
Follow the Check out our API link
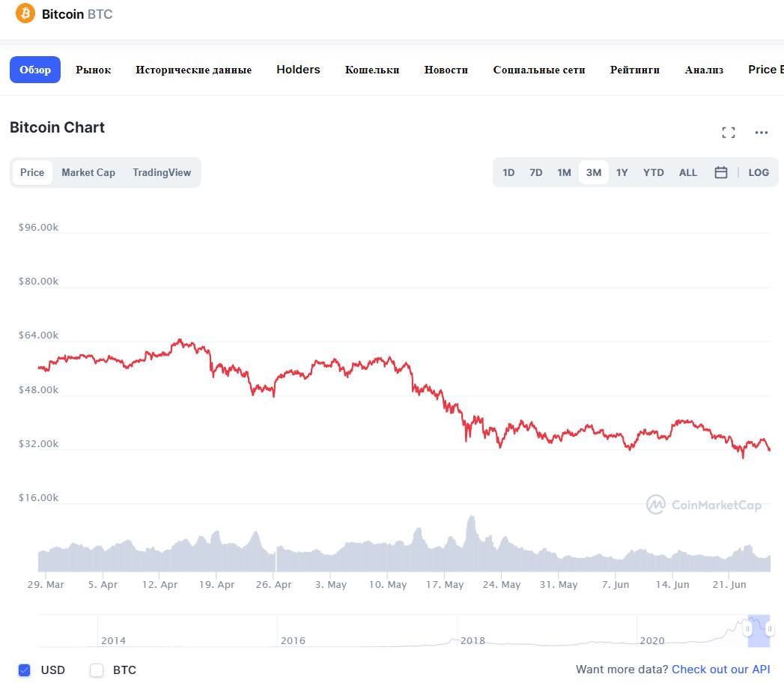pos(720,670)
